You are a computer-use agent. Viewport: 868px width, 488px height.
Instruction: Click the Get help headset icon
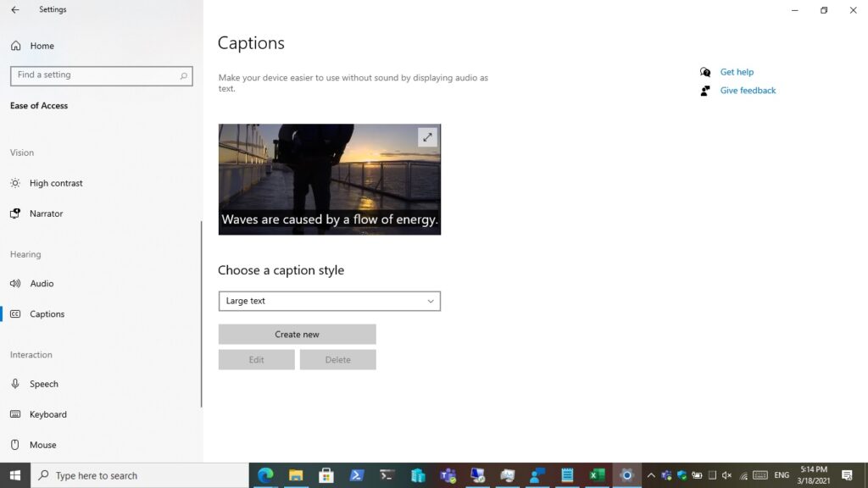(x=705, y=71)
